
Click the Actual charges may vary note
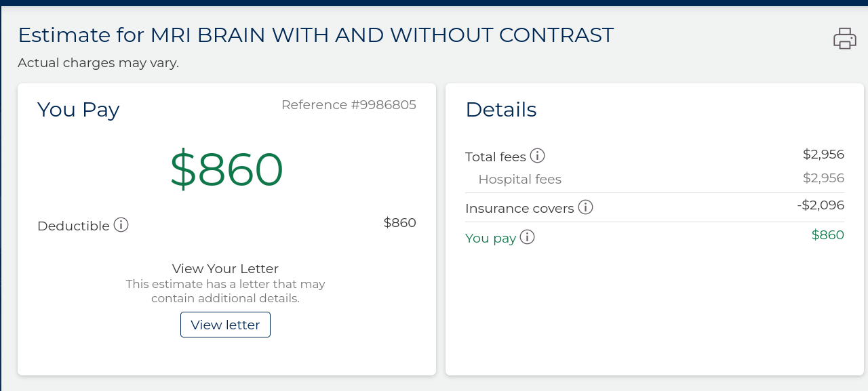click(98, 63)
